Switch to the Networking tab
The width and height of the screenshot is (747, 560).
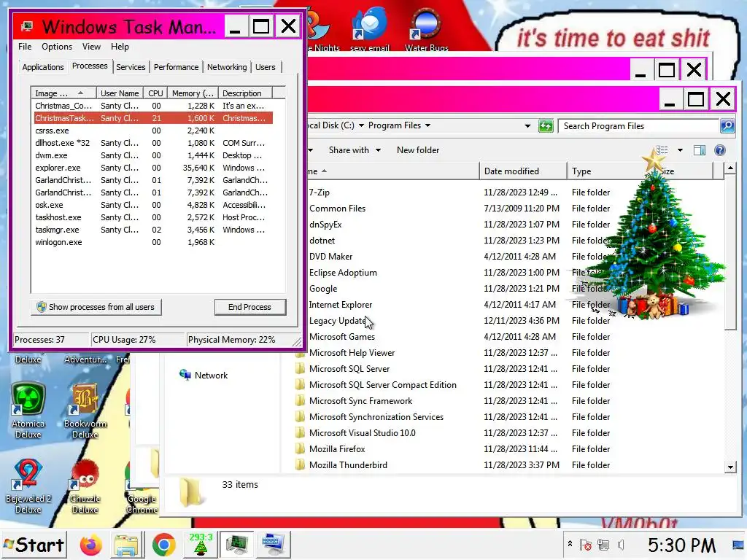pos(227,67)
